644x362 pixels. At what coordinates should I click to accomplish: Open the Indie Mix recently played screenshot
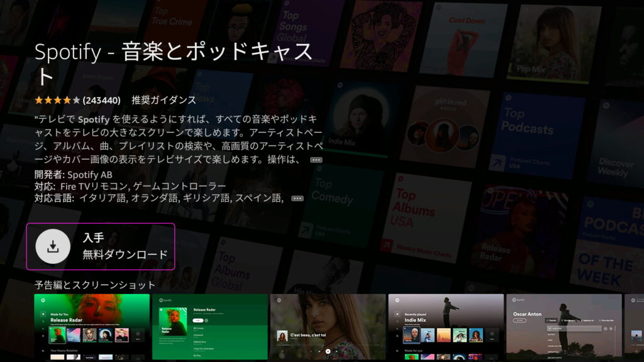(446, 327)
